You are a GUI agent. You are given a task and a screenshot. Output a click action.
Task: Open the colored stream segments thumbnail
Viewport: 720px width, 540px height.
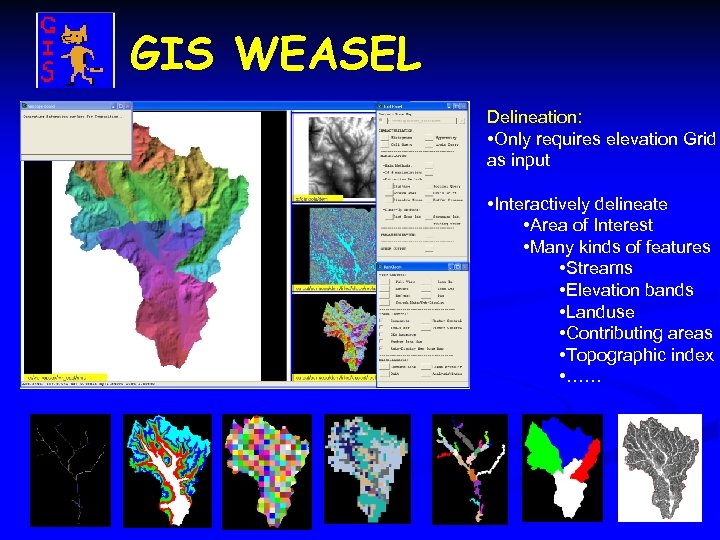click(470, 469)
